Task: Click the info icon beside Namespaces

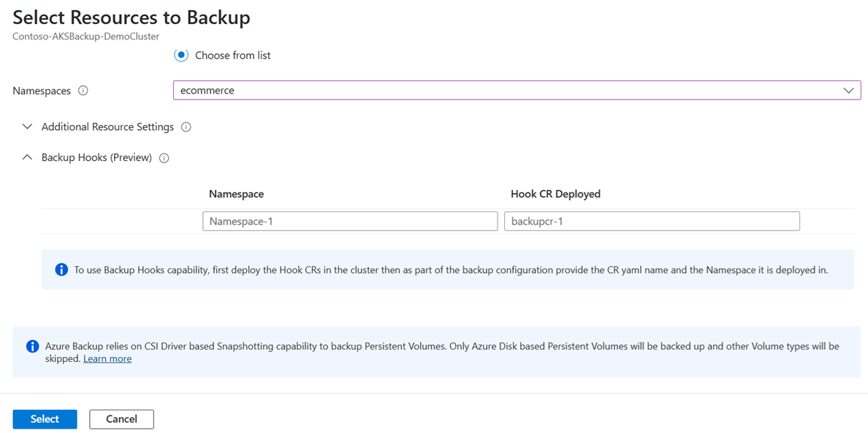Action: click(x=83, y=91)
